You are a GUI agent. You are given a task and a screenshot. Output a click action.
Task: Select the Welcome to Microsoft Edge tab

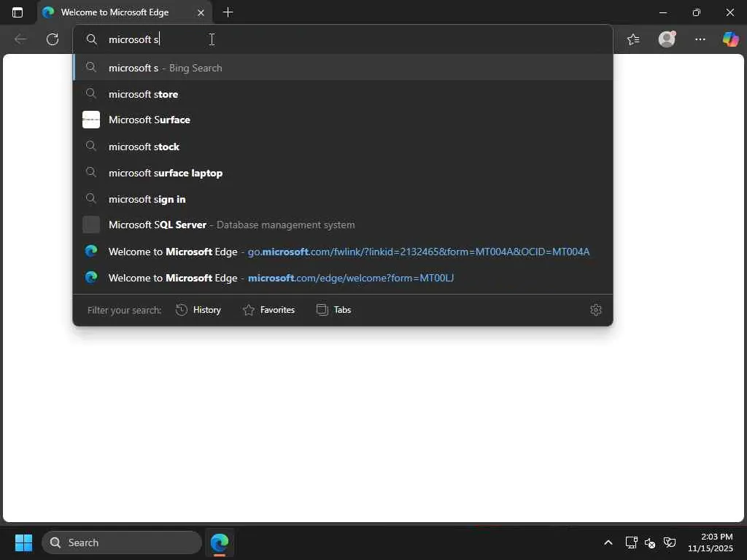tap(124, 12)
